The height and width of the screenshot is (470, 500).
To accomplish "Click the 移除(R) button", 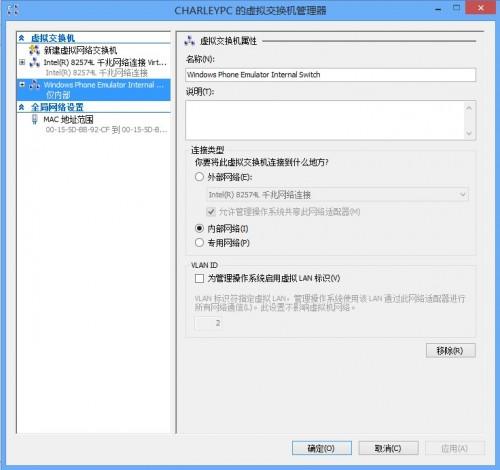I will 450,350.
